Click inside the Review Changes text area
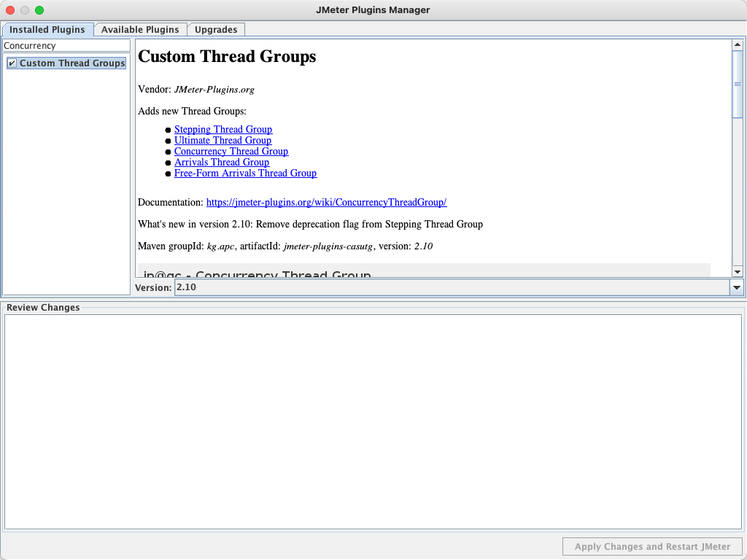Viewport: 747px width, 560px height. tap(373, 422)
